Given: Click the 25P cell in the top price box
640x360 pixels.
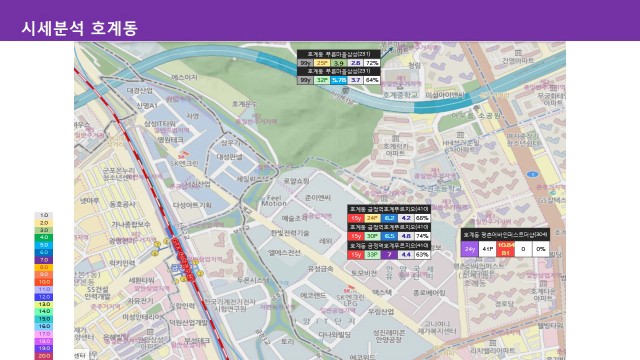Looking at the screenshot, I should tap(322, 63).
